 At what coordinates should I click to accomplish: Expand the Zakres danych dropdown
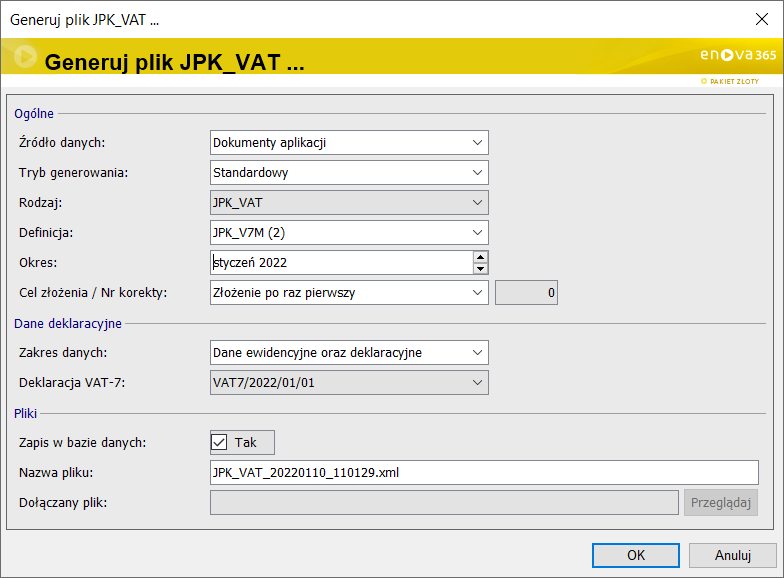click(x=477, y=353)
